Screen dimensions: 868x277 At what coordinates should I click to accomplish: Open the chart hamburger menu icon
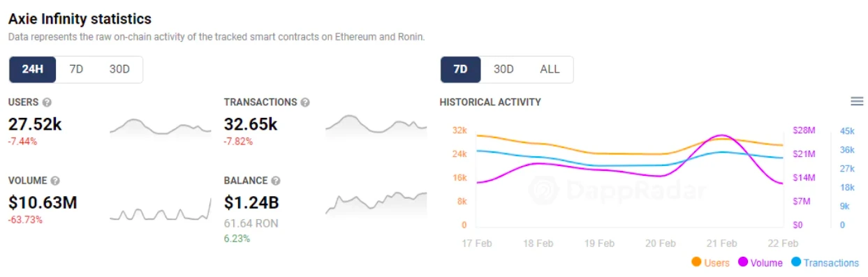857,102
